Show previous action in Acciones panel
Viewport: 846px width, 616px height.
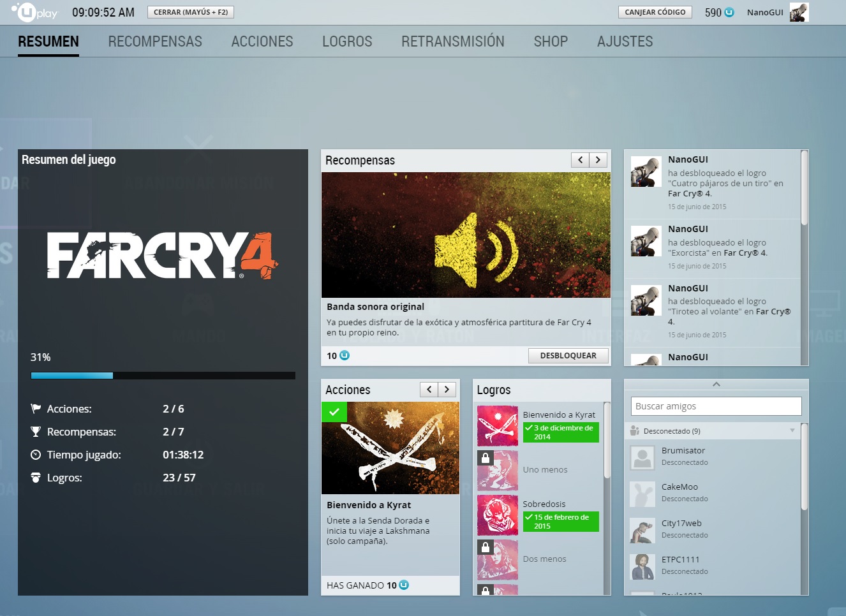pyautogui.click(x=429, y=389)
